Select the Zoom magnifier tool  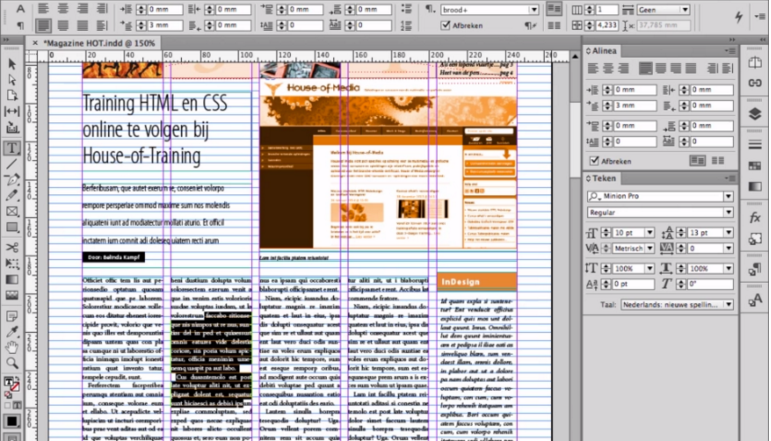click(x=12, y=363)
